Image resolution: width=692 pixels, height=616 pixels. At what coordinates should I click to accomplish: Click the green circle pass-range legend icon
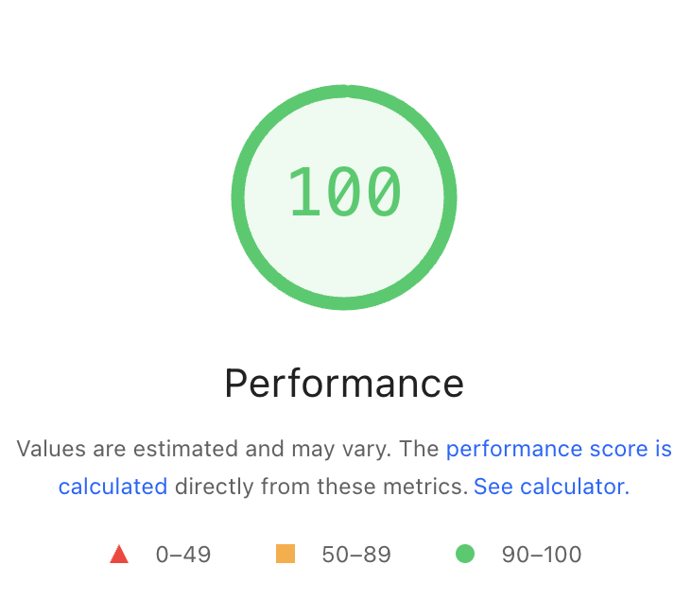pyautogui.click(x=465, y=554)
